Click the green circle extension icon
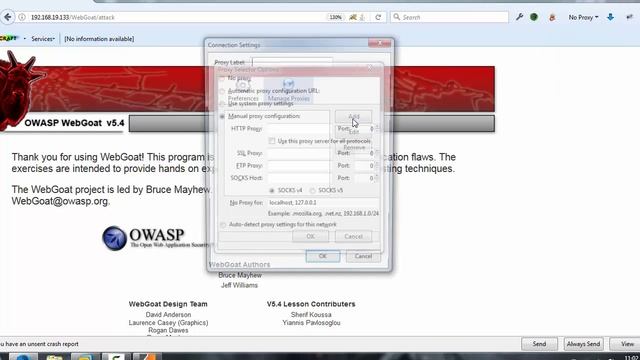Screen dimensions: 640x360 [x=534, y=17]
